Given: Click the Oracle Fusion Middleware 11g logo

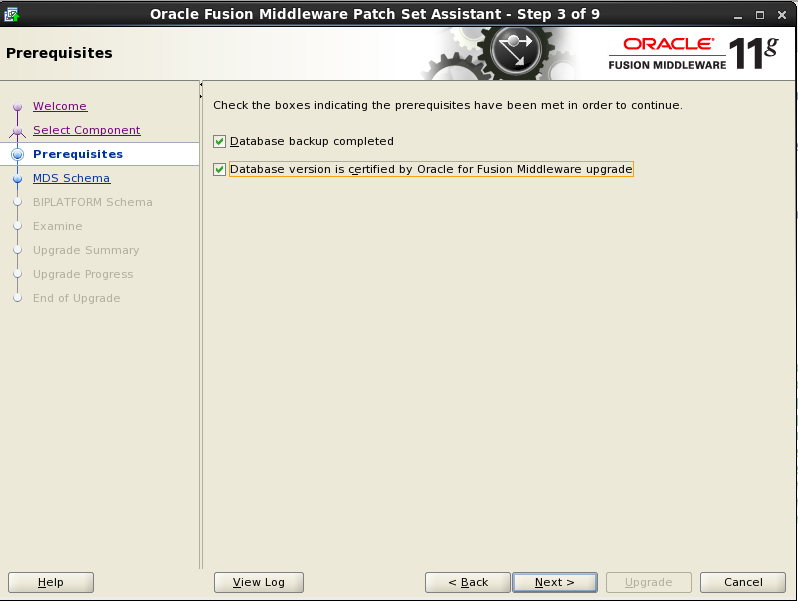Looking at the screenshot, I should pos(693,53).
